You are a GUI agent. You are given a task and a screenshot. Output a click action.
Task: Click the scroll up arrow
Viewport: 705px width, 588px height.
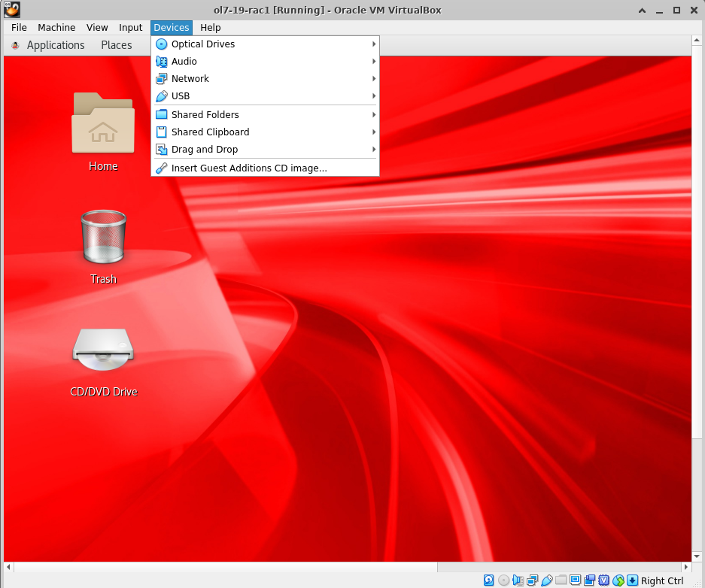click(x=696, y=41)
